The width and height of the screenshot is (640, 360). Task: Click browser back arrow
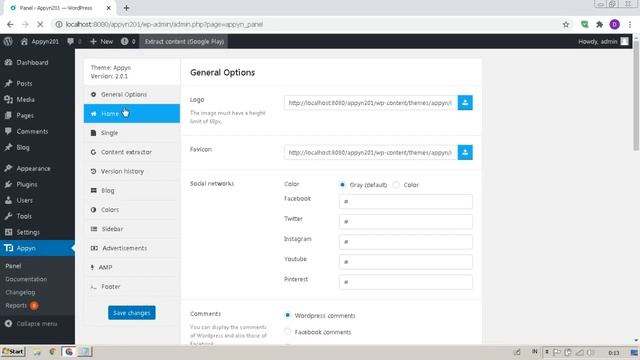pos(10,24)
